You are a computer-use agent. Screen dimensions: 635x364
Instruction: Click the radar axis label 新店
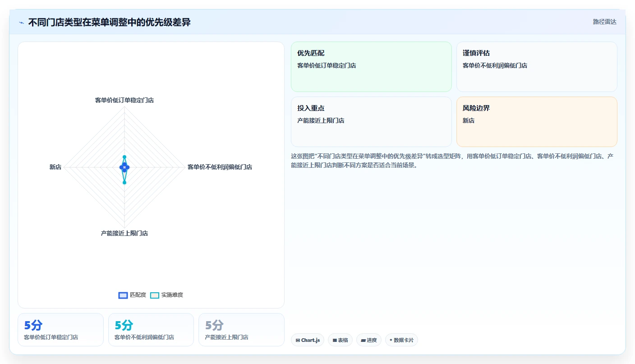[55, 167]
